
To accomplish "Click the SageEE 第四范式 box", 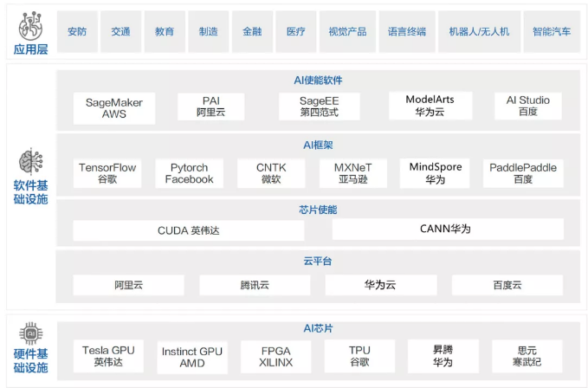I will click(x=320, y=107).
